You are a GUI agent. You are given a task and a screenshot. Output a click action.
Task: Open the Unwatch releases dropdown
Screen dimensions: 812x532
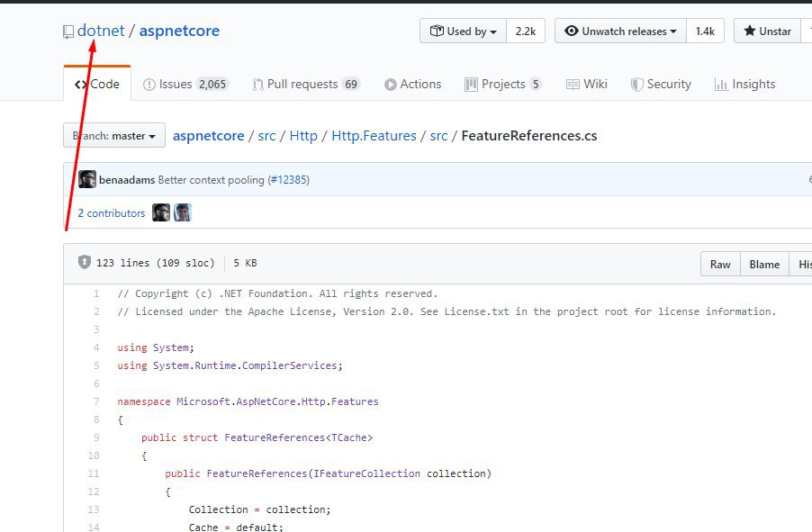point(620,32)
